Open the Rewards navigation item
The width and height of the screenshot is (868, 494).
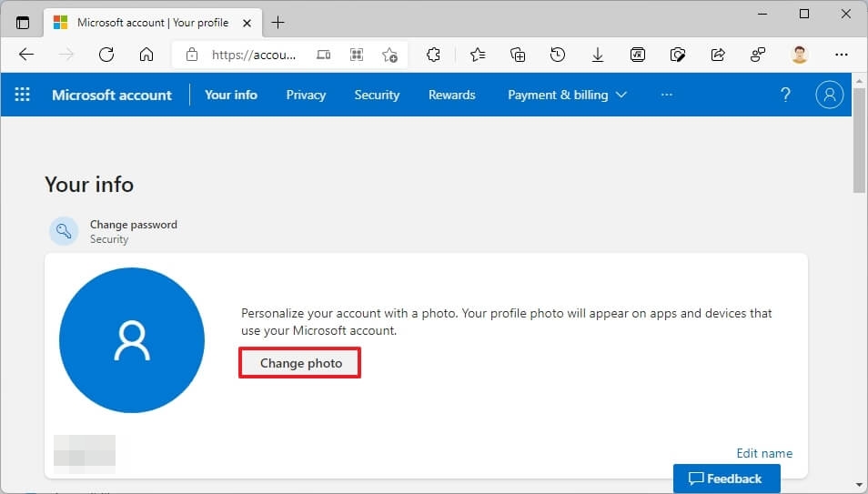pyautogui.click(x=451, y=95)
